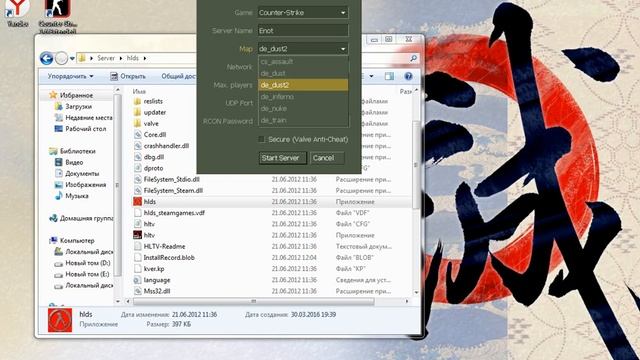
Task: Open the Yandex desktop shortcut
Action: (x=18, y=13)
